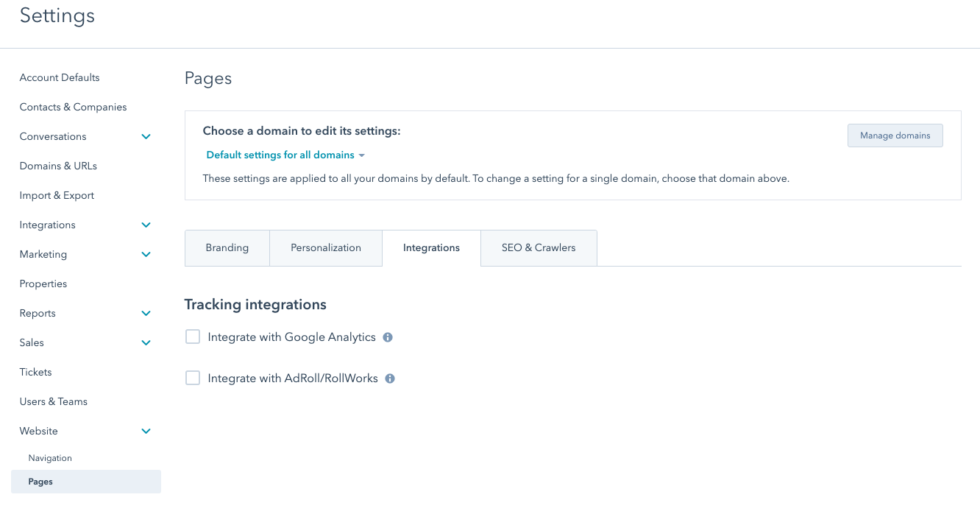The height and width of the screenshot is (514, 980).
Task: Enable Integrate with AdRoll/RollWorks
Action: point(192,378)
